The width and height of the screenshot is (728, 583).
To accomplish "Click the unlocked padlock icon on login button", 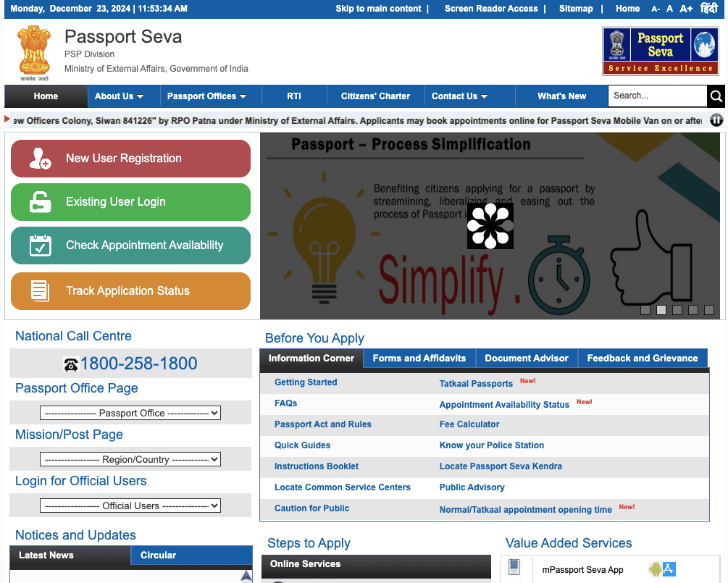I will click(40, 202).
